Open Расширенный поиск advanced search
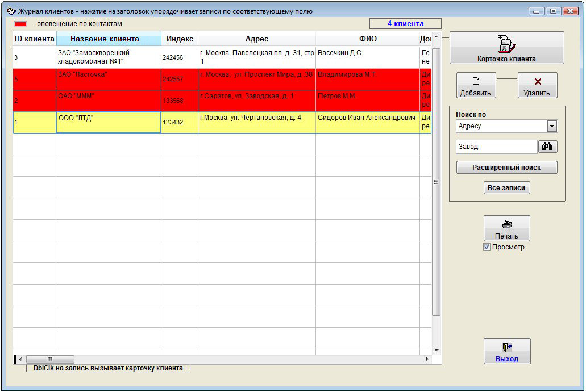The image size is (586, 392). pyautogui.click(x=506, y=168)
